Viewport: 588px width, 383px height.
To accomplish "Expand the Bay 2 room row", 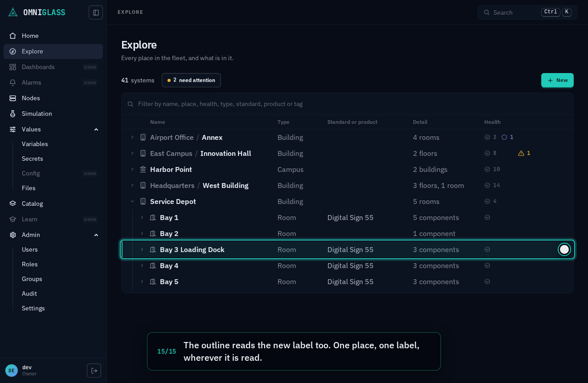I will (142, 233).
